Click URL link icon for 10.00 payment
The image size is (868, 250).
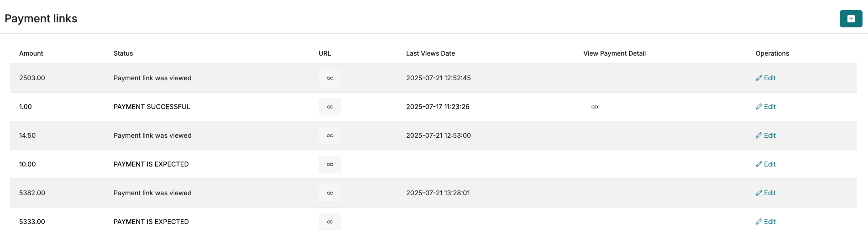pos(330,164)
